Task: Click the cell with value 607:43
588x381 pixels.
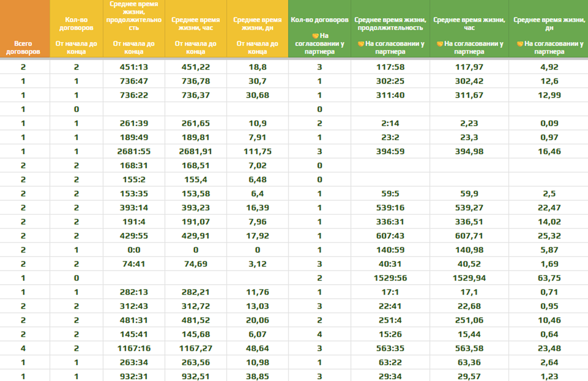Action: coord(390,236)
